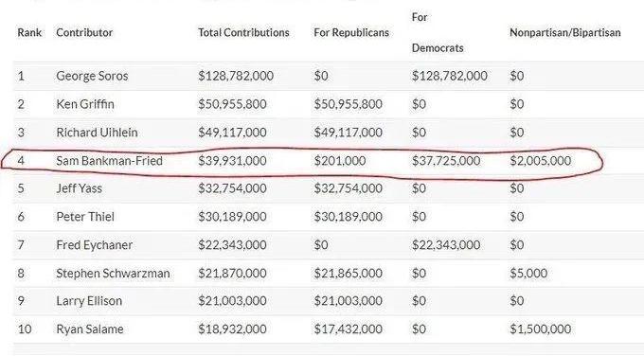Click Stephen Schwarzman's $5,000 bipartisan amount
Image resolution: width=644 pixels, height=356 pixels.
tap(528, 273)
